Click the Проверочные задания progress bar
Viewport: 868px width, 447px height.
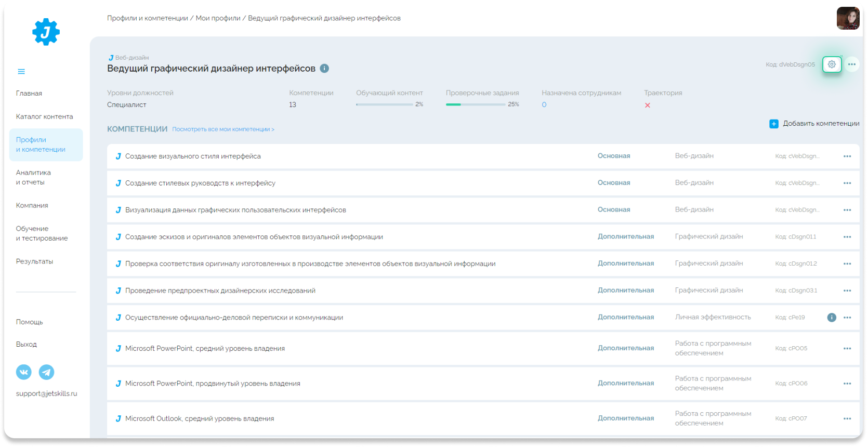(475, 104)
